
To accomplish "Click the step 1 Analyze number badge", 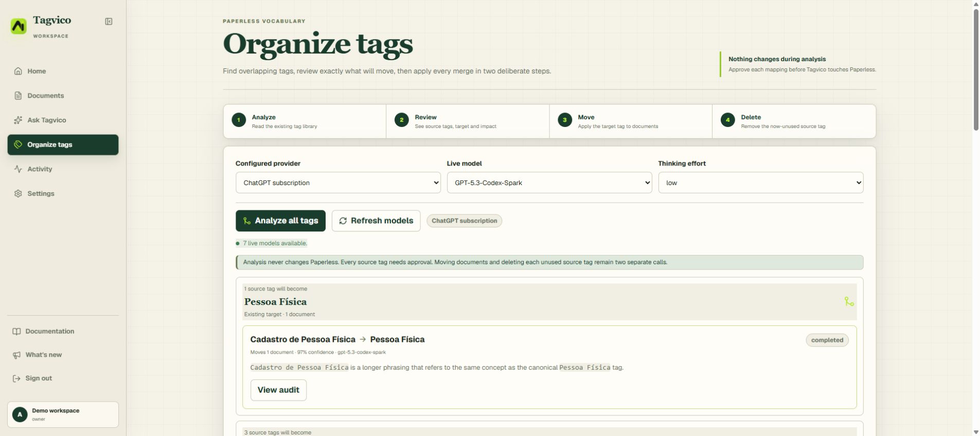I will click(239, 120).
